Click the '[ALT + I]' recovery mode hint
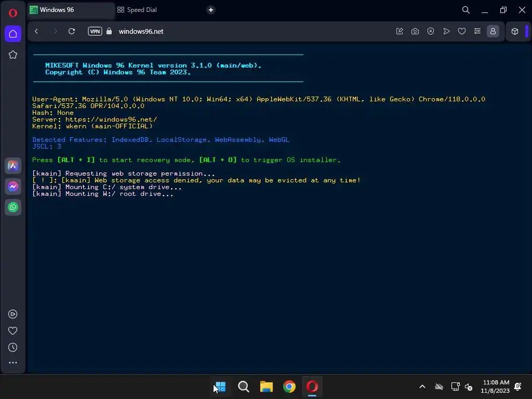The height and width of the screenshot is (399, 532). click(76, 160)
